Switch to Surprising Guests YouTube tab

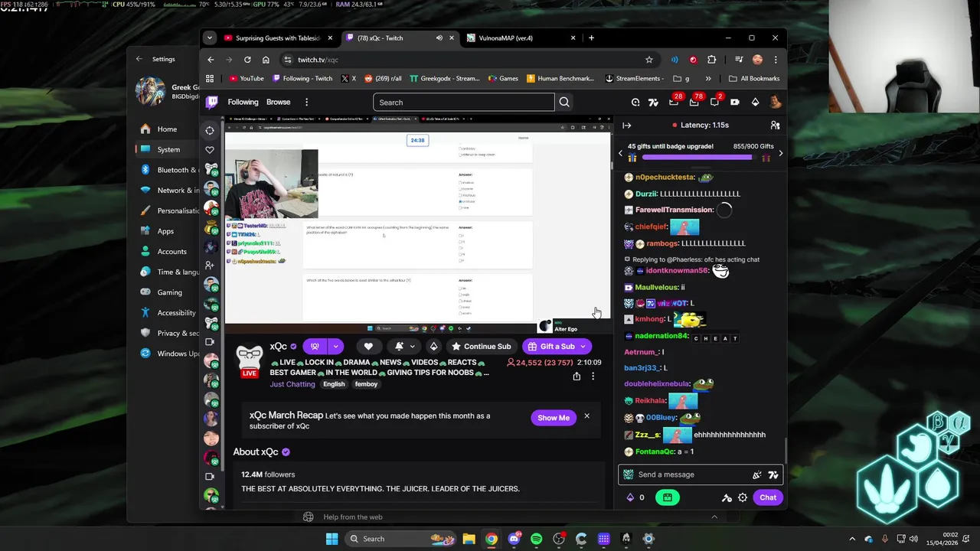279,38
